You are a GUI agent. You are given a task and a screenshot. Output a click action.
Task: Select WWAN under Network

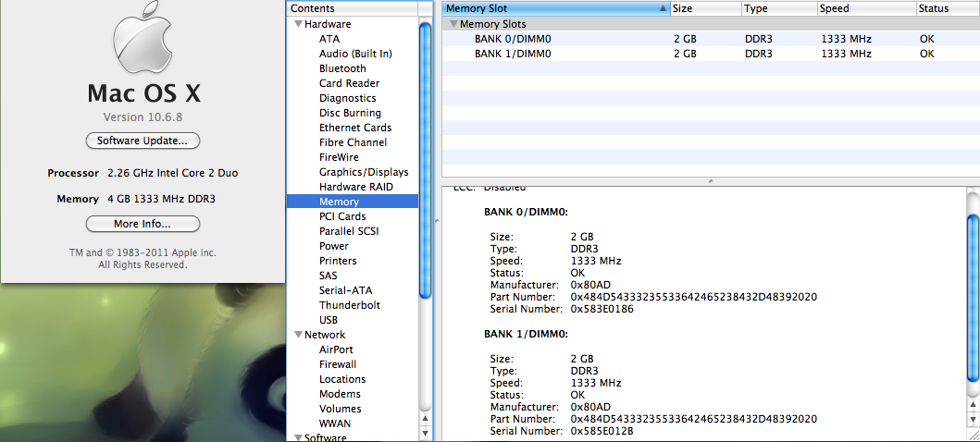(x=334, y=424)
